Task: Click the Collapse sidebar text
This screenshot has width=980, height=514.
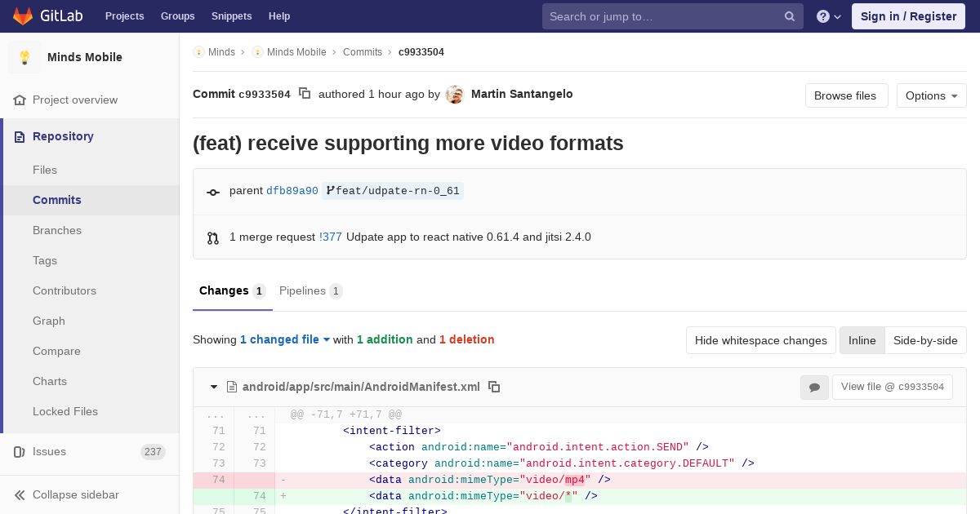Action: click(76, 494)
